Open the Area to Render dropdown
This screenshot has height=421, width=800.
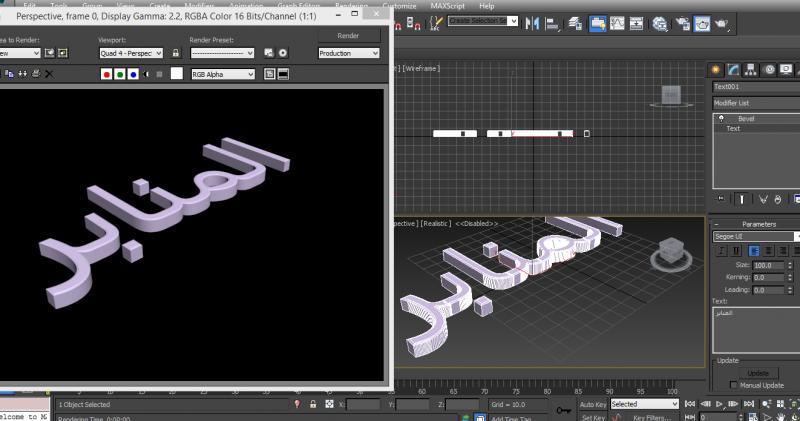tap(19, 53)
